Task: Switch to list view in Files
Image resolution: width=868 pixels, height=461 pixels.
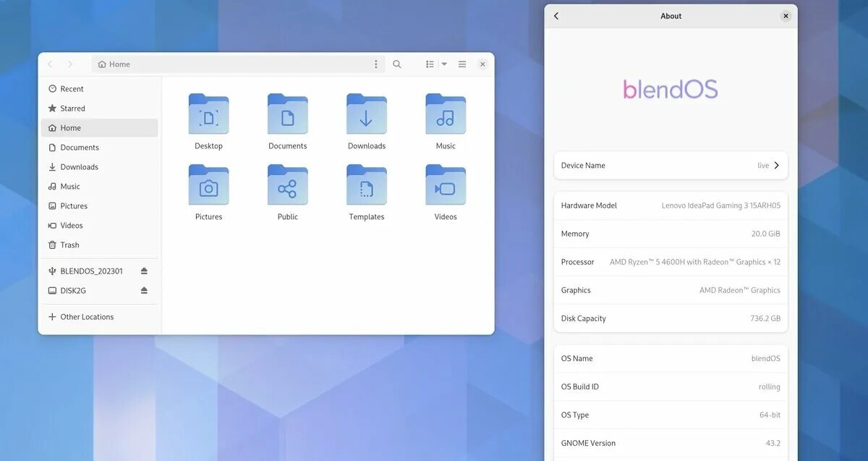Action: [x=430, y=64]
